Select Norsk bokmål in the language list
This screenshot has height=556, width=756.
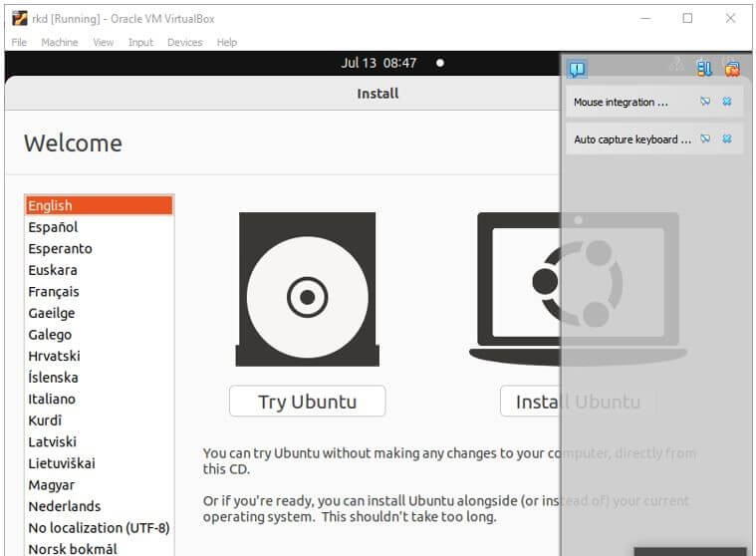(99, 548)
